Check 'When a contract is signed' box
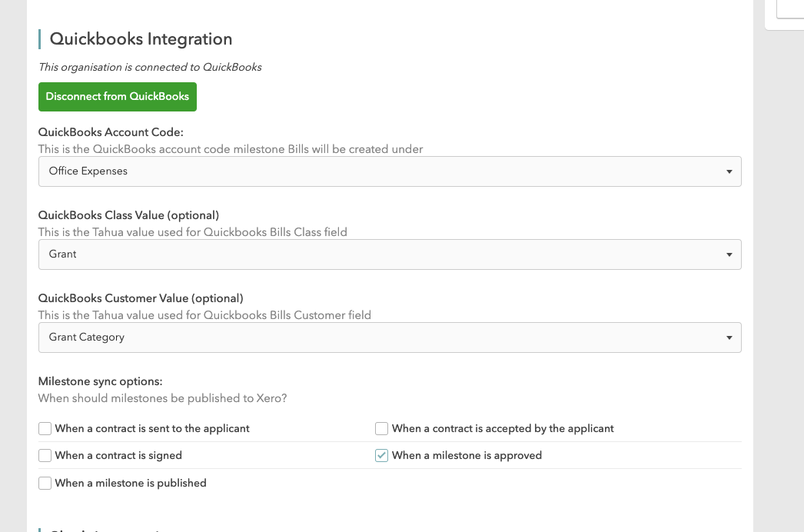804x532 pixels. click(45, 456)
